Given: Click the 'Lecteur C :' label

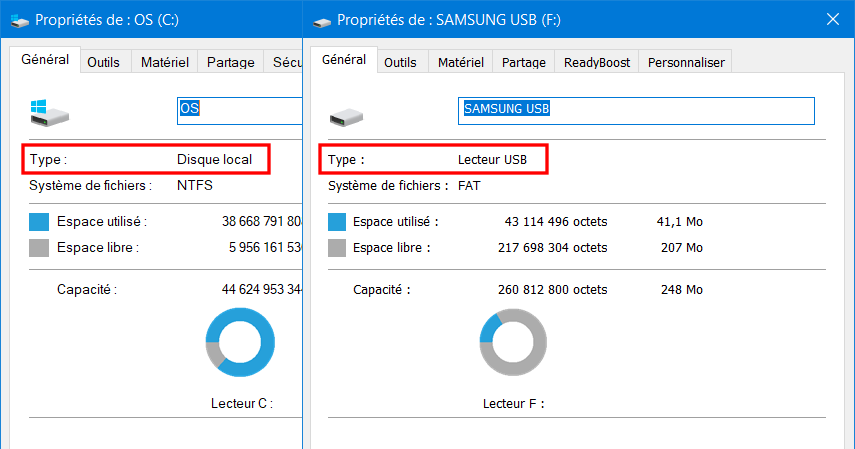Looking at the screenshot, I should pyautogui.click(x=242, y=404).
